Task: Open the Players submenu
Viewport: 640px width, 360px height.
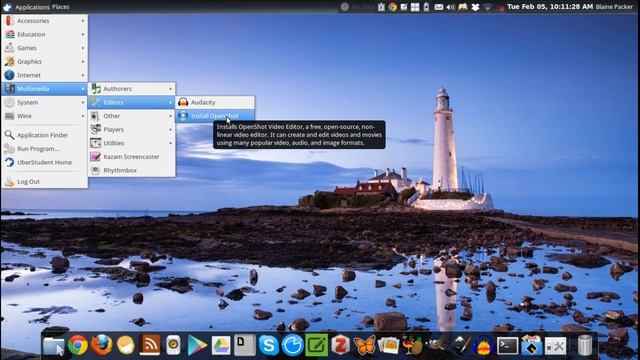Action: 132,129
